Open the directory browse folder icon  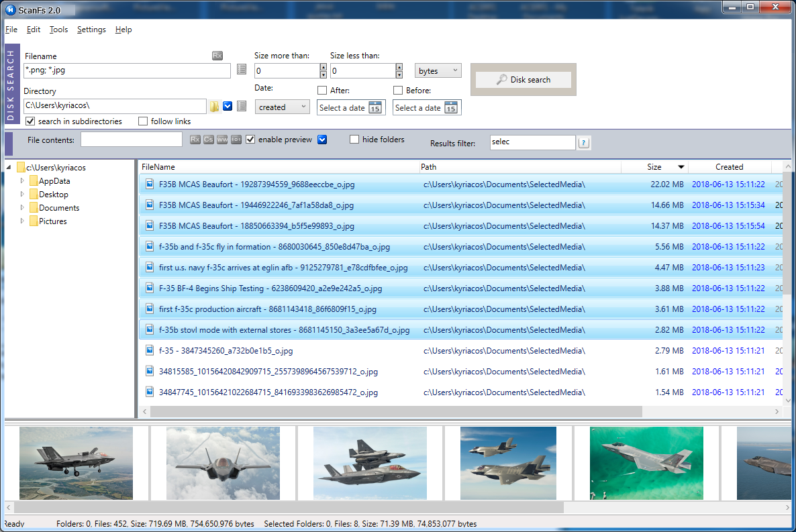point(215,105)
